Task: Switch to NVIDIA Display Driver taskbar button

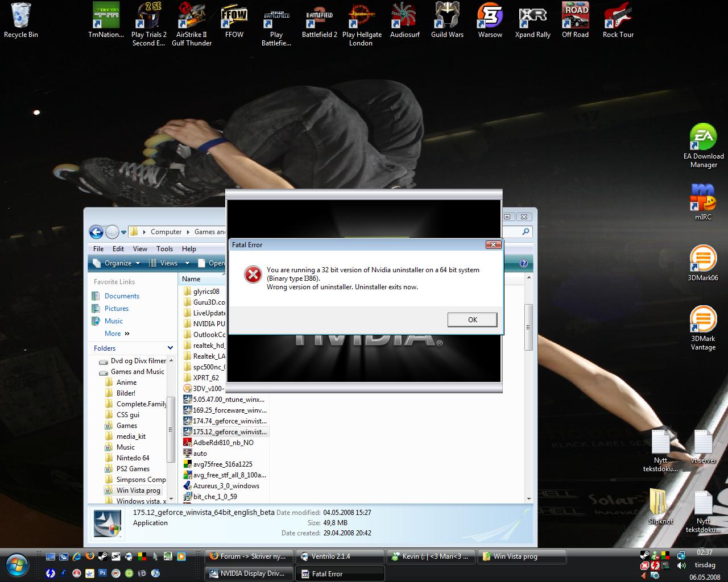Action: click(x=249, y=573)
